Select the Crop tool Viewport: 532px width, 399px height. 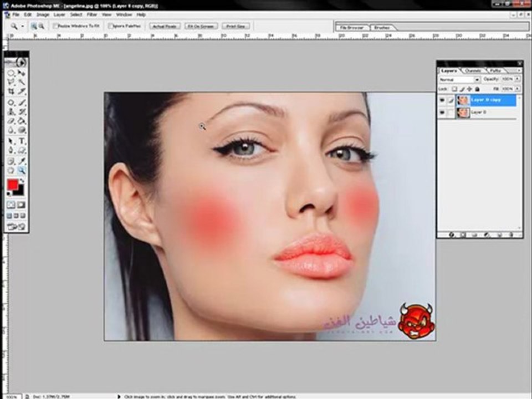click(x=11, y=91)
